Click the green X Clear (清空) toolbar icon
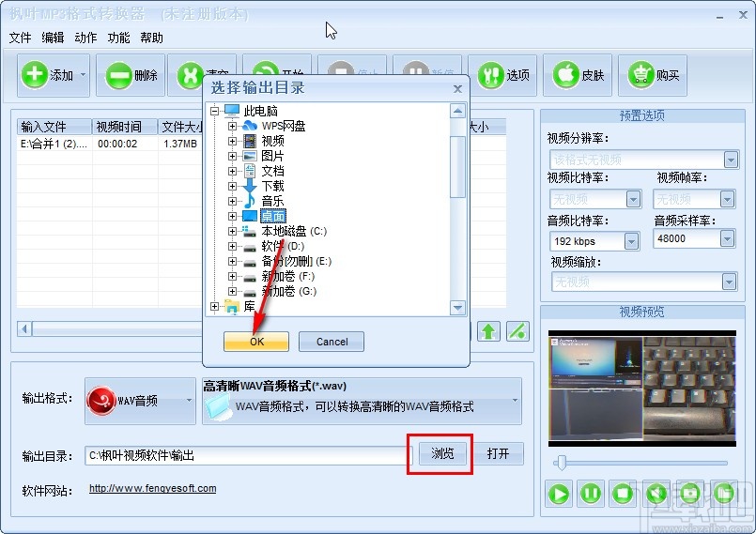Image resolution: width=756 pixels, height=534 pixels. pyautogui.click(x=190, y=76)
